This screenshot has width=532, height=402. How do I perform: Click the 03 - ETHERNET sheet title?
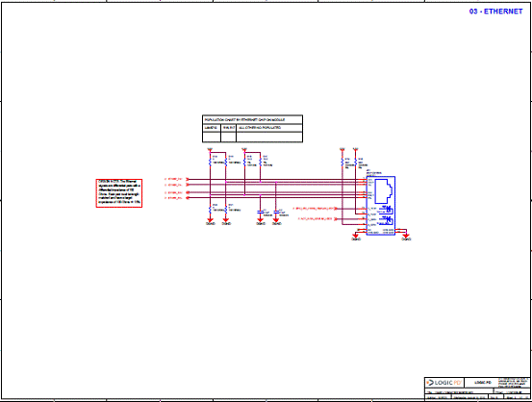point(495,12)
